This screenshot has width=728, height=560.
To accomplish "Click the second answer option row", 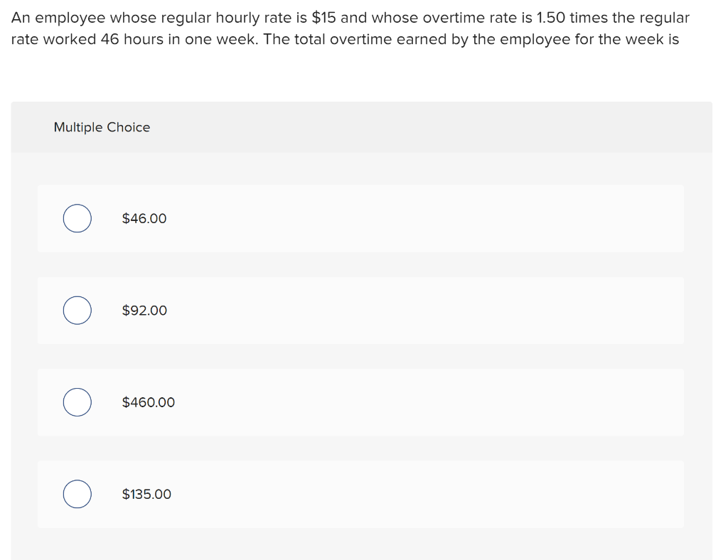I will [x=360, y=310].
